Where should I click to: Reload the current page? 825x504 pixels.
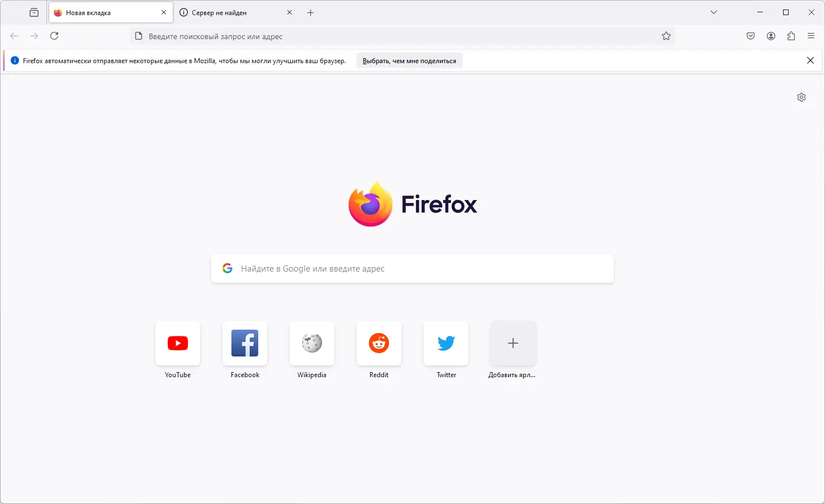point(54,36)
